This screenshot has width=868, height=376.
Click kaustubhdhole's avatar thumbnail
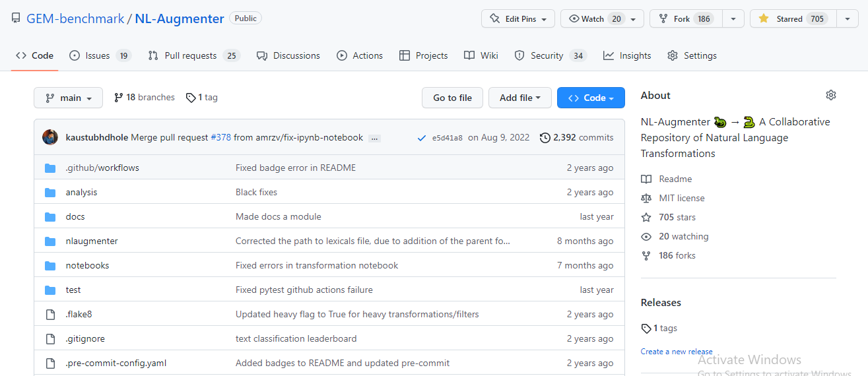point(50,137)
